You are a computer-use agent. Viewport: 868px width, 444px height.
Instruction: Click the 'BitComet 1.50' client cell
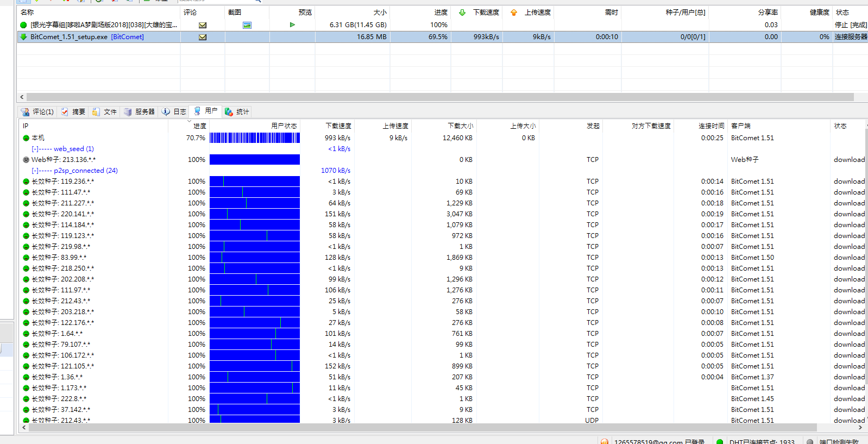[752, 258]
